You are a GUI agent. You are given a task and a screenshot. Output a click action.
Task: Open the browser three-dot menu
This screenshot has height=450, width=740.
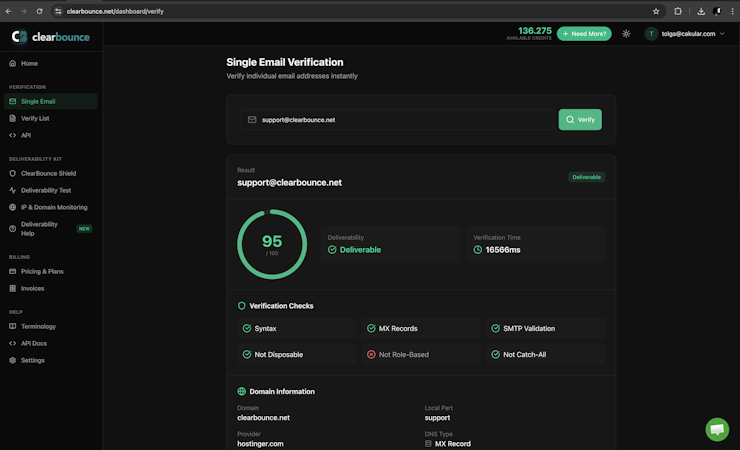click(732, 11)
